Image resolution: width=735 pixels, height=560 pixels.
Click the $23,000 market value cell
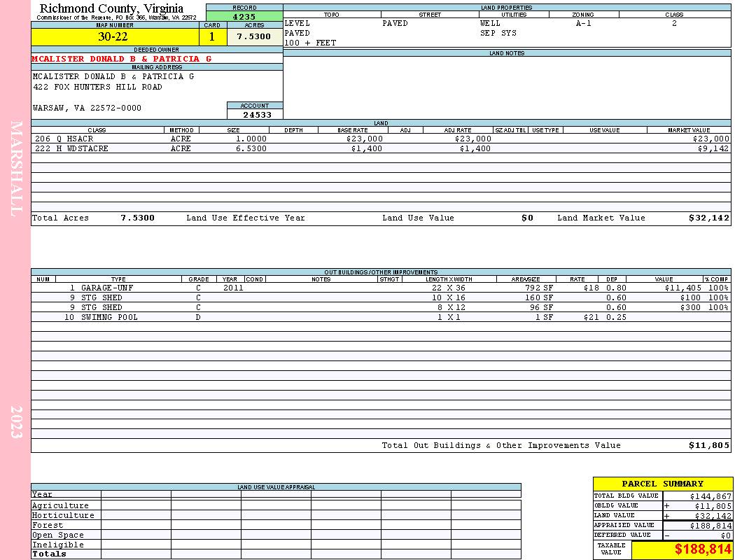coord(710,139)
